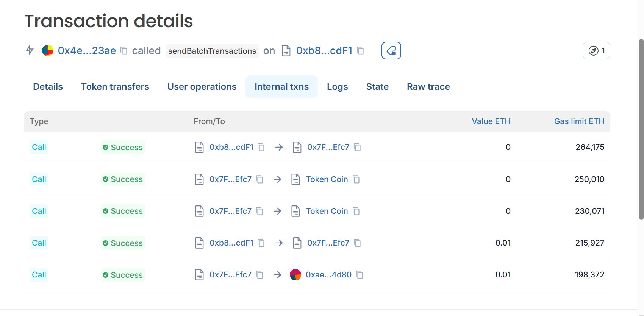Screen dimensions: 644x316
Task: Open header contract 0xb8...cdF1 link
Action: pyautogui.click(x=324, y=51)
